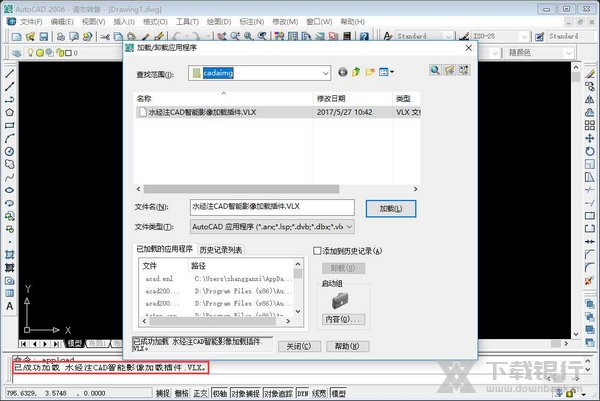This screenshot has width=600, height=401.
Task: Select the 水经注CAD智能影像加载插件.VLX file row
Action: click(278, 112)
